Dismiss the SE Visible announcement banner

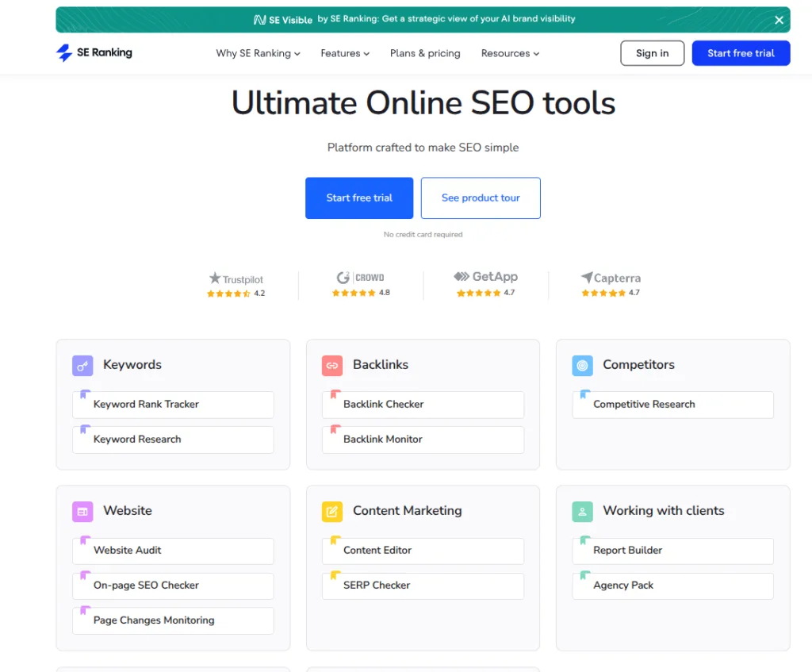pos(779,19)
